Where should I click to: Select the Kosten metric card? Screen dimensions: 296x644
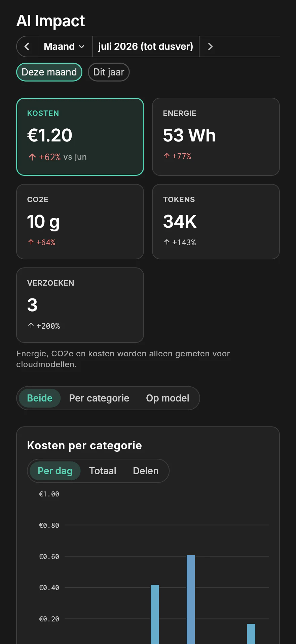click(80, 137)
